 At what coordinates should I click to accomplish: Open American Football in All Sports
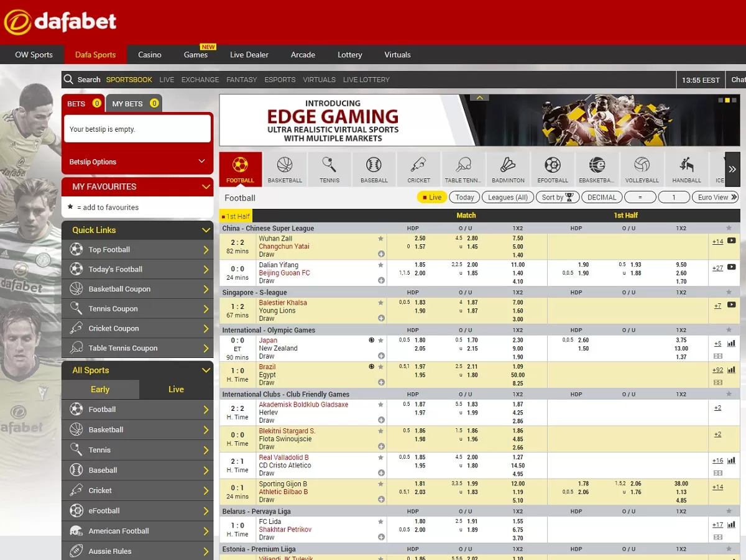[137, 531]
